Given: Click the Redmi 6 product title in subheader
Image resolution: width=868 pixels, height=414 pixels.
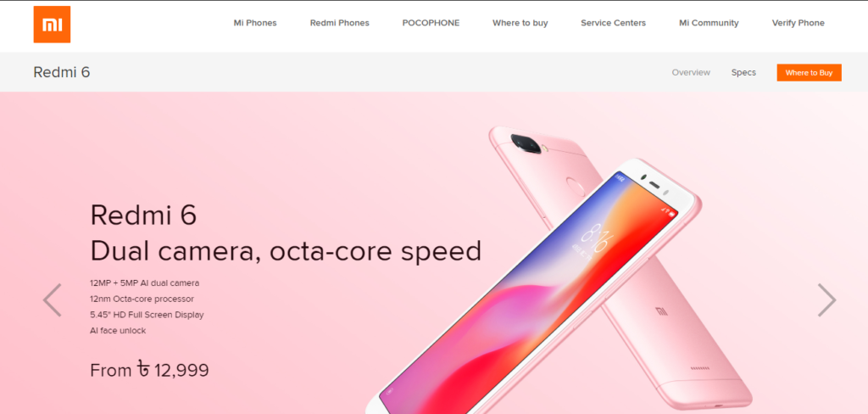Looking at the screenshot, I should 61,72.
